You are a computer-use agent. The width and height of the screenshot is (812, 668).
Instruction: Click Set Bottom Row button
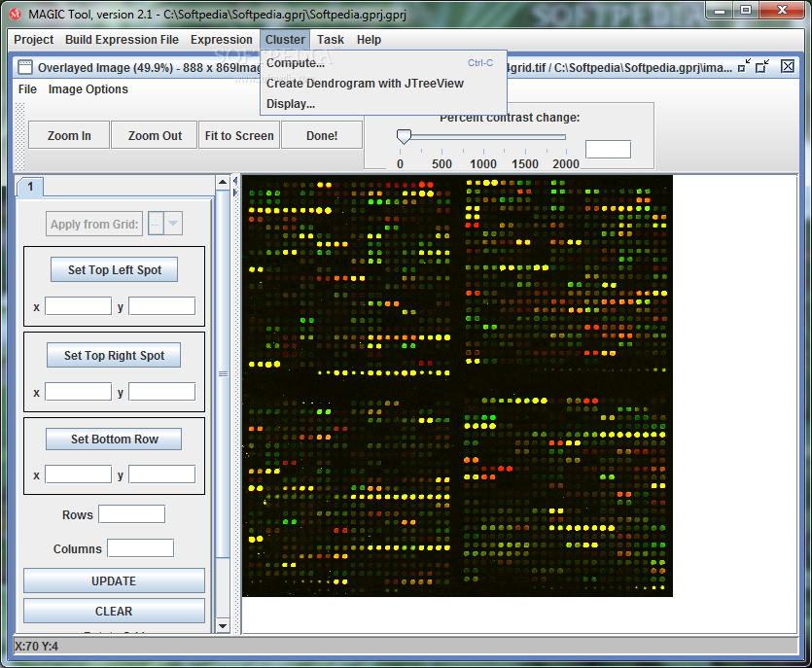(x=114, y=439)
